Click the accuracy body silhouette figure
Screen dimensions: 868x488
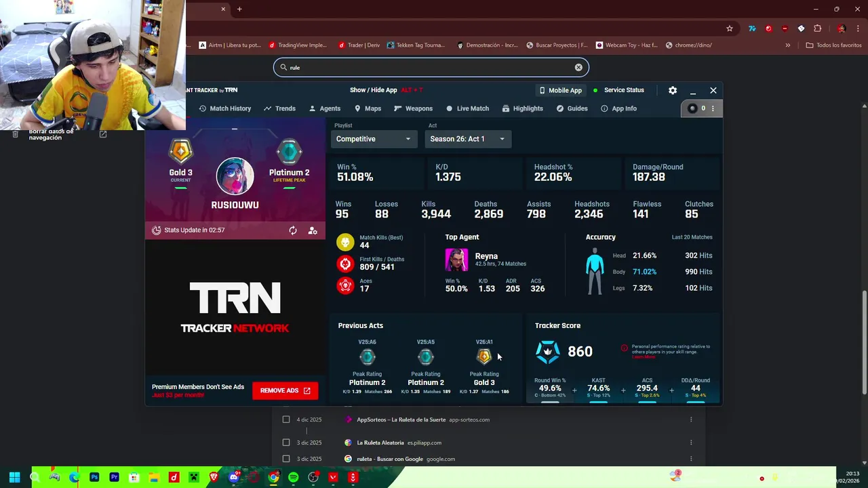(x=595, y=271)
